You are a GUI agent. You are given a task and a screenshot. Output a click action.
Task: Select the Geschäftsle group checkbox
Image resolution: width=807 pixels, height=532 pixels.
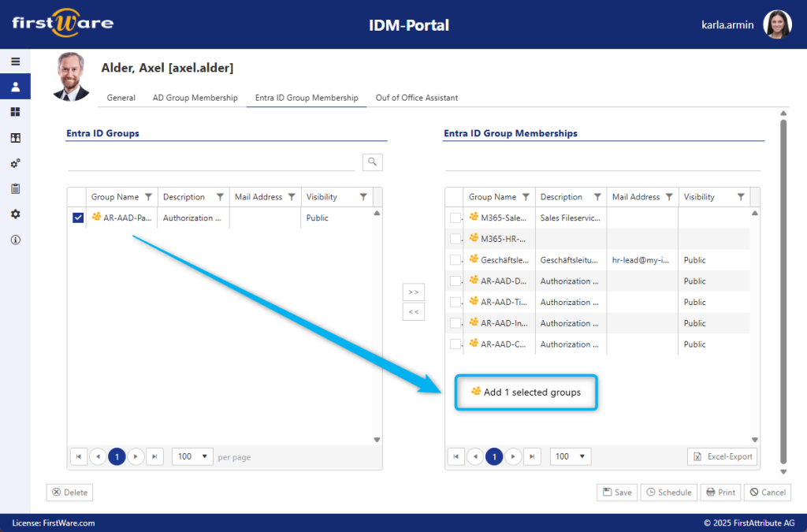455,259
